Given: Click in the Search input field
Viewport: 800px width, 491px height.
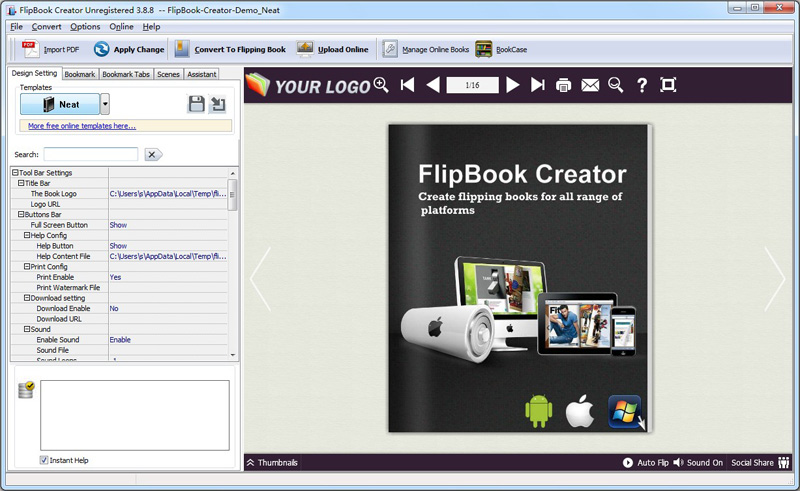Looking at the screenshot, I should click(91, 154).
